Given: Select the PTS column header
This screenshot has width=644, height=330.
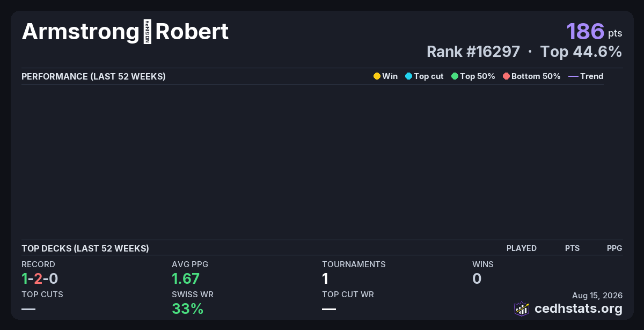Looking at the screenshot, I should coord(572,248).
